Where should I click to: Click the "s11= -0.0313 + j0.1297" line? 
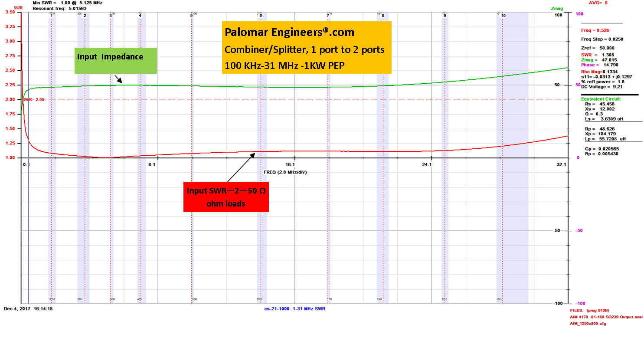(606, 77)
